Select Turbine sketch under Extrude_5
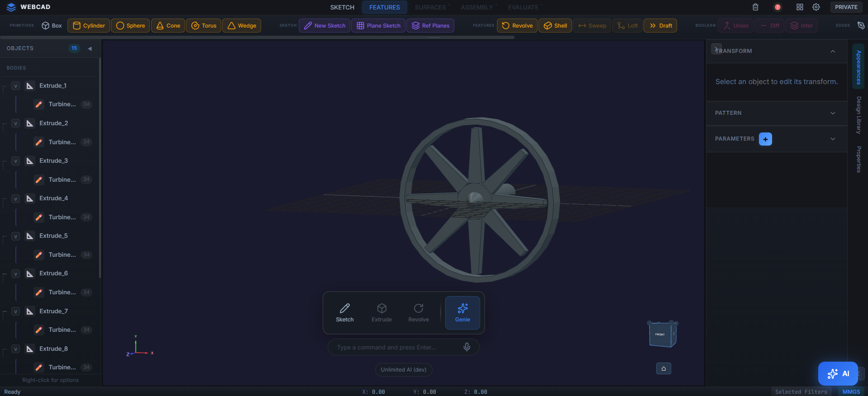This screenshot has height=396, width=868. 62,255
